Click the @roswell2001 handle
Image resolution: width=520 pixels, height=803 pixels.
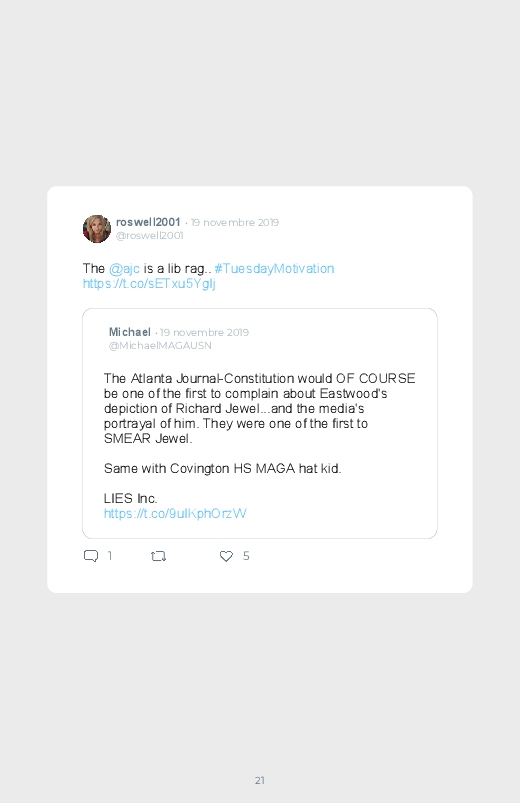(150, 236)
